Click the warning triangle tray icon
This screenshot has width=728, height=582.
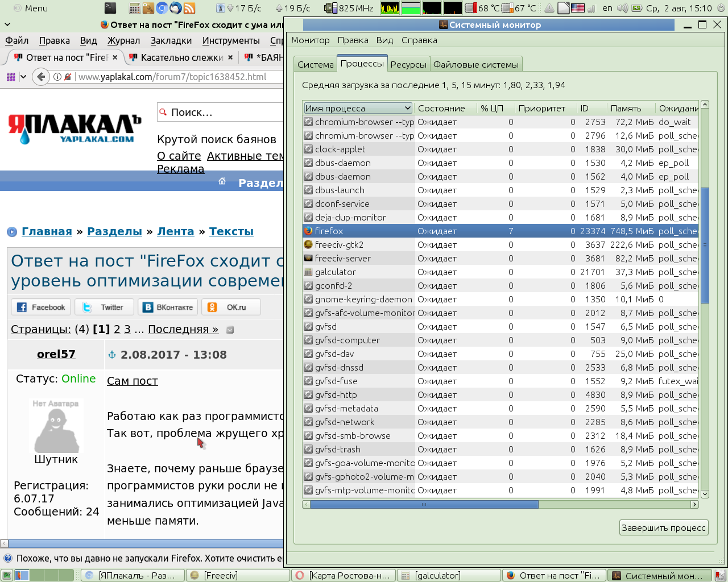(x=549, y=8)
